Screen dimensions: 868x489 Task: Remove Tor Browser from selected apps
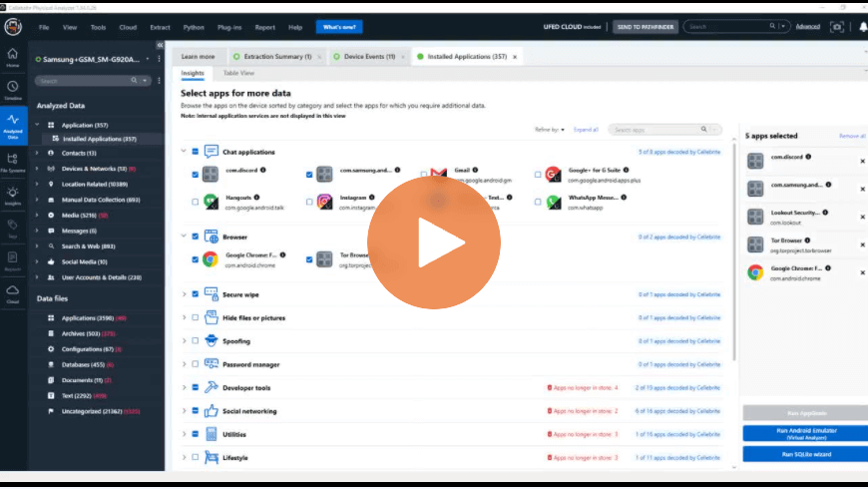tap(862, 244)
